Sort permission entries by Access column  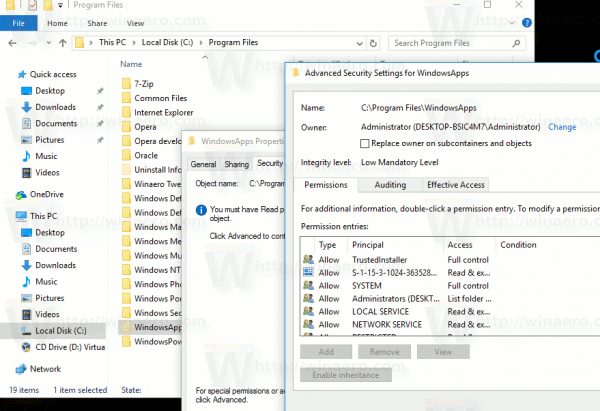tap(460, 245)
